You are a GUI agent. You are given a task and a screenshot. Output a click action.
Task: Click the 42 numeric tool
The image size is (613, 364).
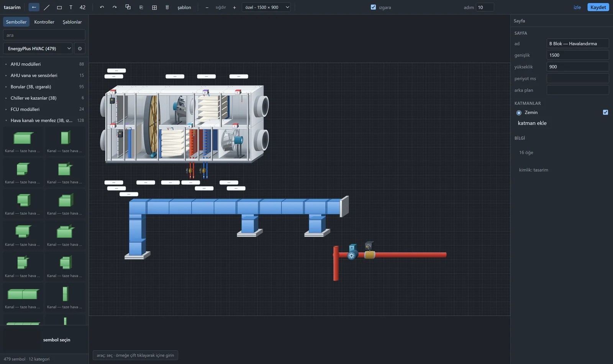tap(82, 7)
